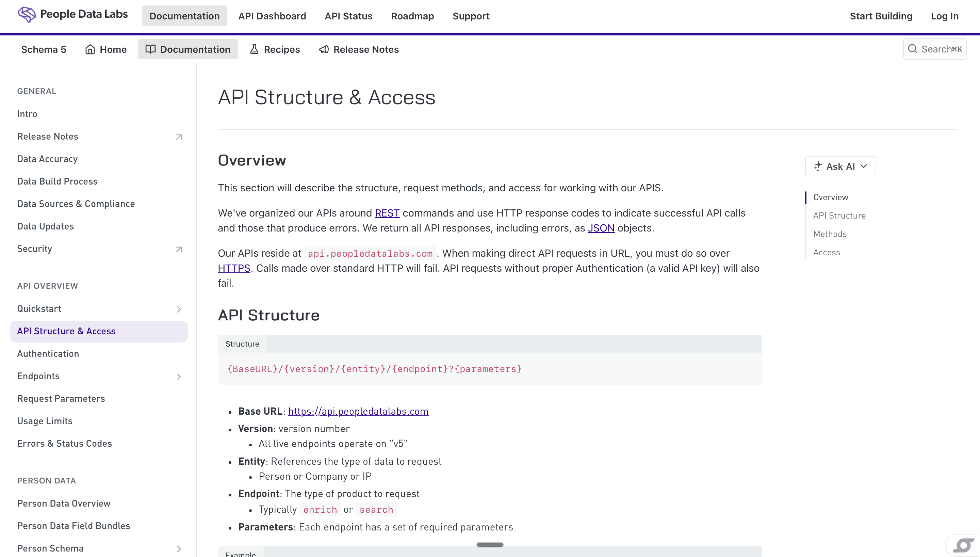Image resolution: width=980 pixels, height=557 pixels.
Task: Open chat widget icon at bottom right
Action: [x=963, y=545]
